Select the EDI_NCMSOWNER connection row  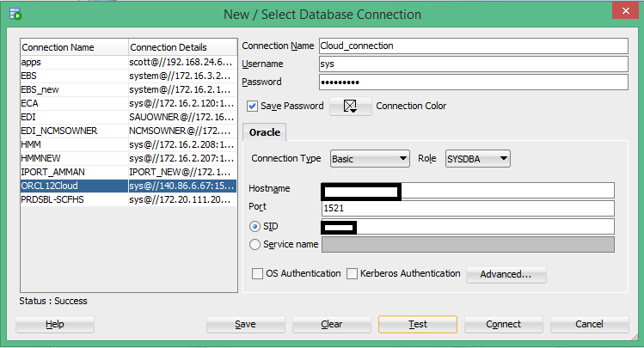(x=73, y=131)
